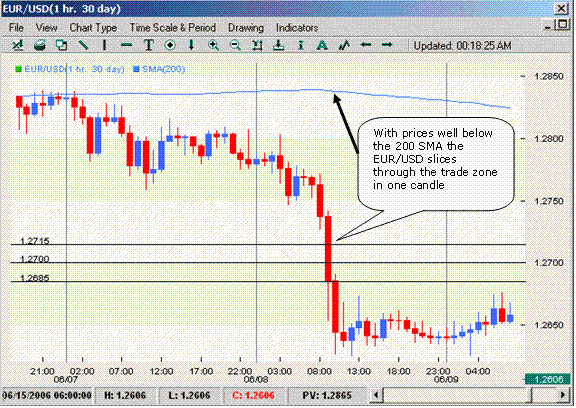Viewport: 576px width, 408px height.
Task: Open the Chart Type menu
Action: (93, 28)
